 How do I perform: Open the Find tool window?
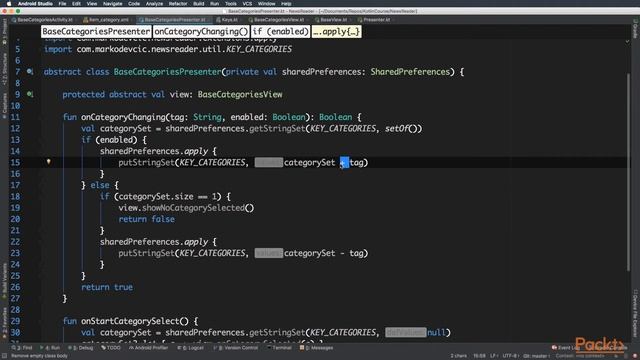pyautogui.click(x=22, y=348)
